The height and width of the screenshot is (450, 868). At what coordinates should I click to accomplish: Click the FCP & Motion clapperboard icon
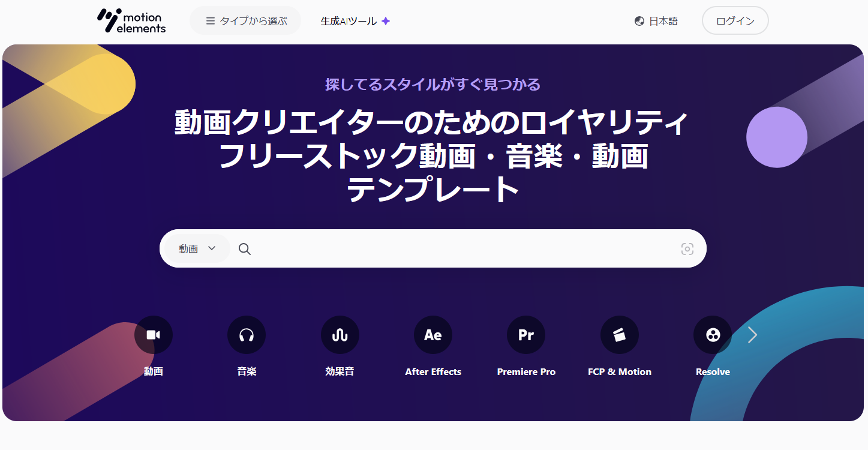coord(620,335)
